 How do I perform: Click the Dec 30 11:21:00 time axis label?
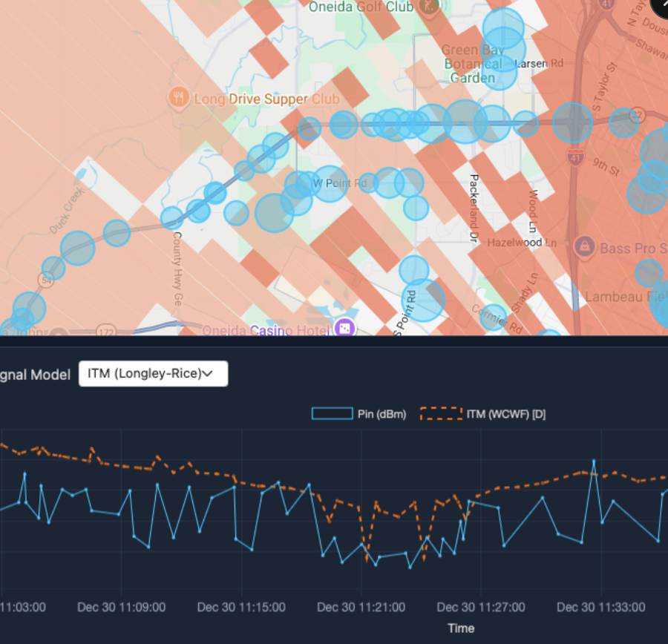[361, 607]
